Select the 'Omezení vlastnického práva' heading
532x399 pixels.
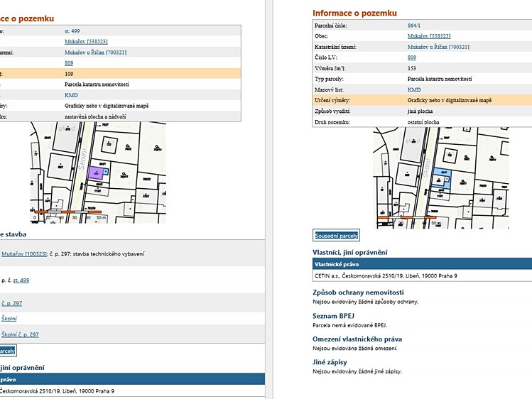tap(357, 339)
